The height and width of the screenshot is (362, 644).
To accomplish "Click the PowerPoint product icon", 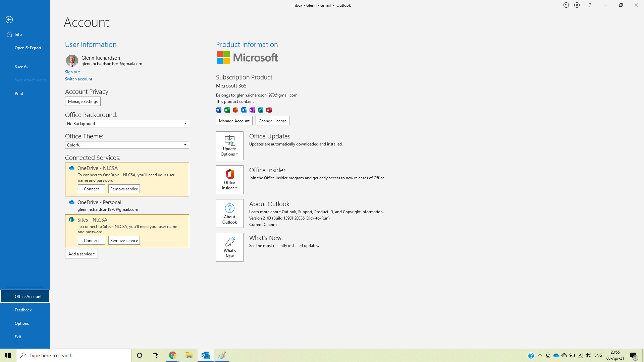I will 235,110.
